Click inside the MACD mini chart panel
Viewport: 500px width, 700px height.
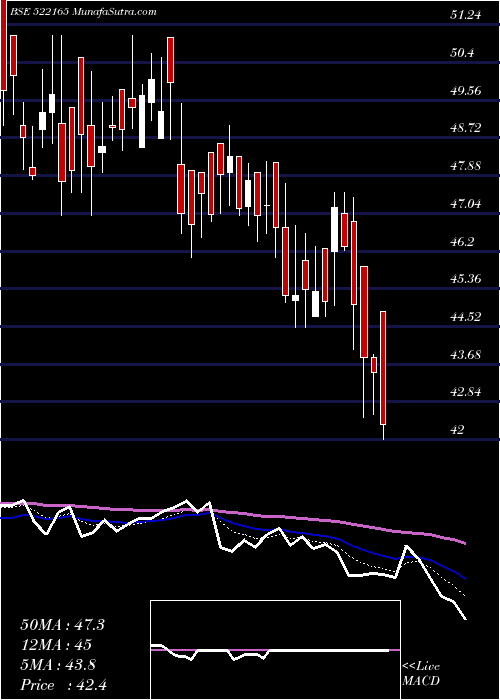[x=275, y=650]
